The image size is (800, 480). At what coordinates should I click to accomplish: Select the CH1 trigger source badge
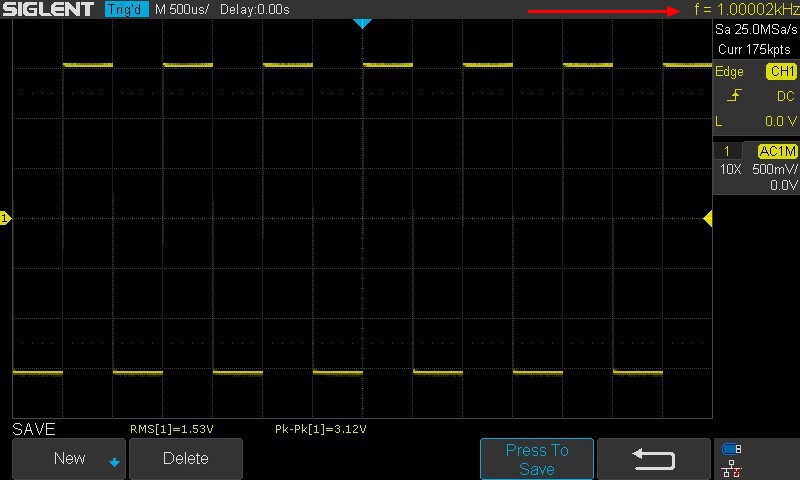tap(781, 71)
